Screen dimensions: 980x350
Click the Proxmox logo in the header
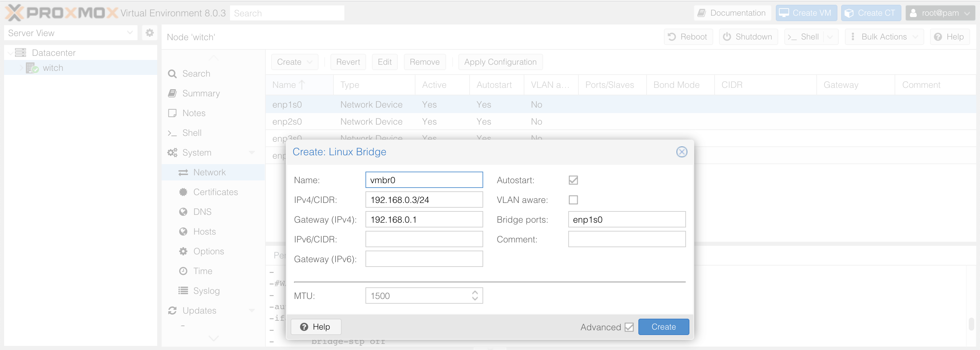(62, 13)
